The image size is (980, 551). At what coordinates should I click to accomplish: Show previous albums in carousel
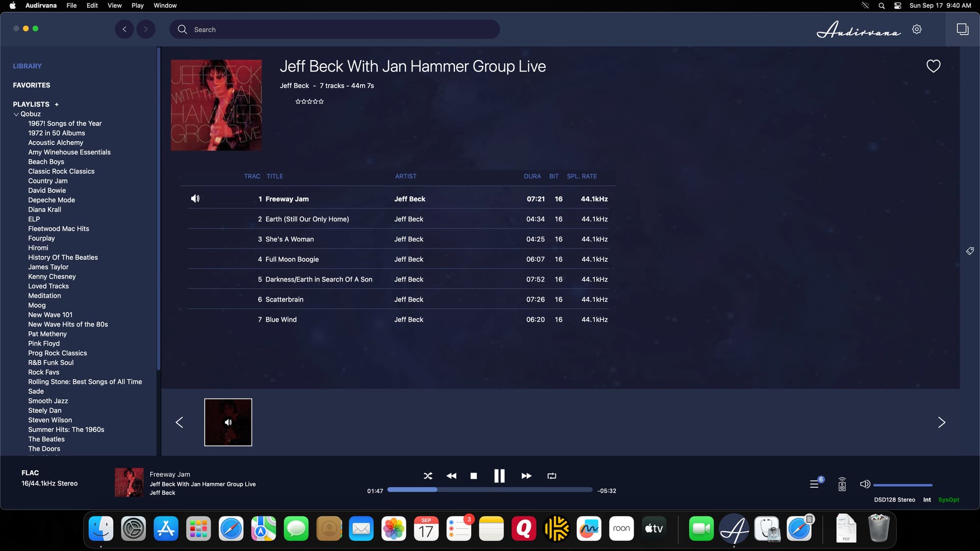coord(179,422)
